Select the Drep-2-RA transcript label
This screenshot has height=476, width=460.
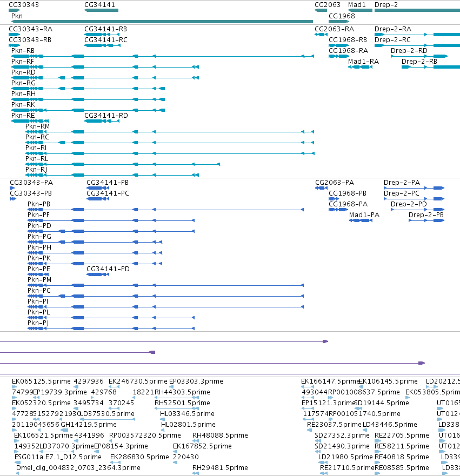click(x=393, y=29)
